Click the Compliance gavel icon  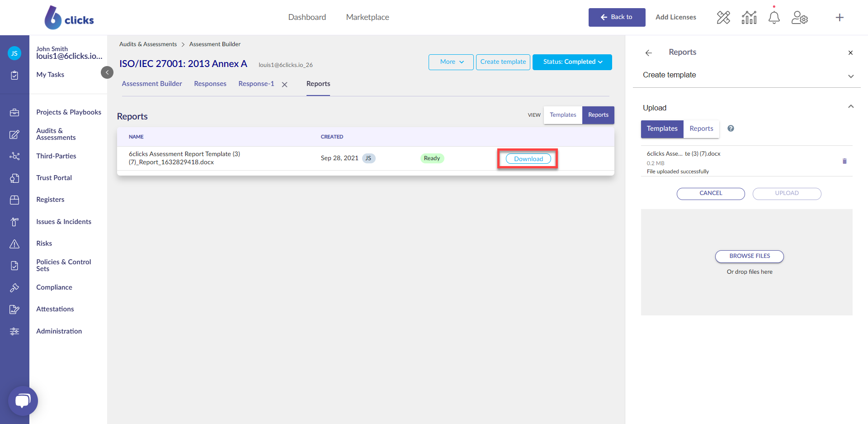(x=14, y=287)
